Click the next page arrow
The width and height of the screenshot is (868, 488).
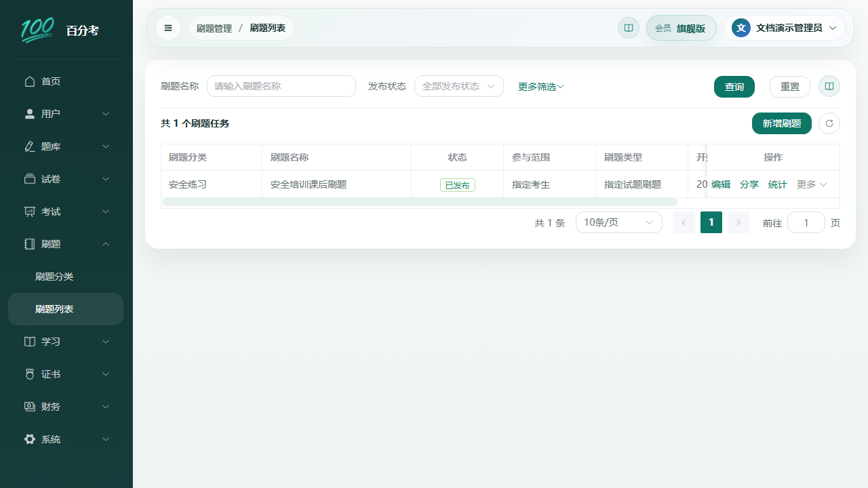738,222
